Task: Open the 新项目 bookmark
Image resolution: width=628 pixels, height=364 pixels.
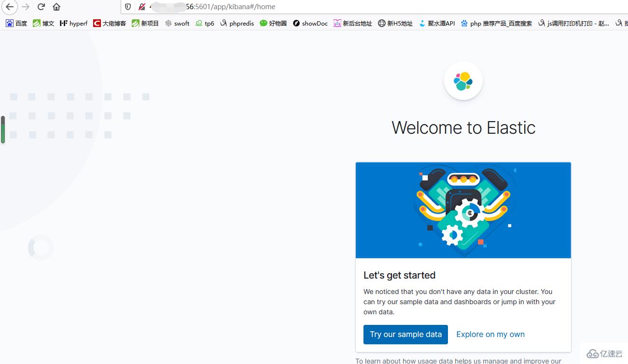Action: pyautogui.click(x=145, y=23)
